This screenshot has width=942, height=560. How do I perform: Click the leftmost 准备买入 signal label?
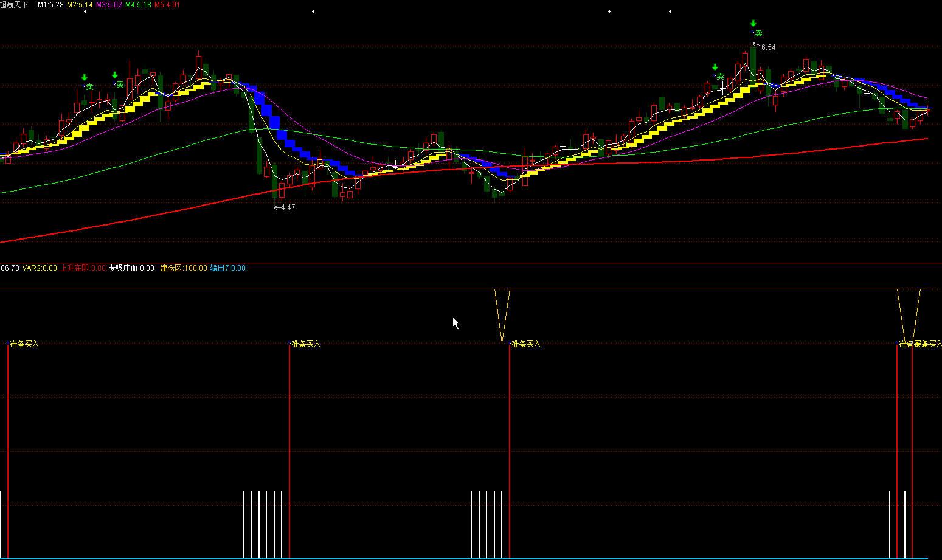click(x=24, y=344)
